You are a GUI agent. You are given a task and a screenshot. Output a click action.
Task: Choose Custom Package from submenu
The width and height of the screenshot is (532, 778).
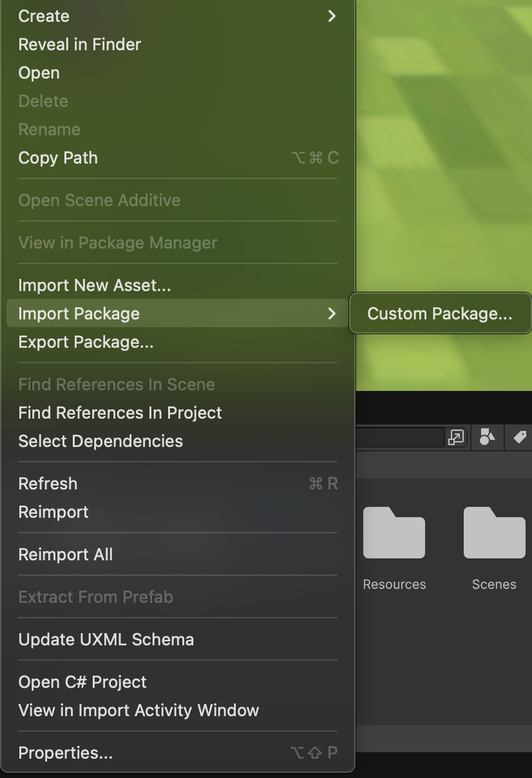click(439, 314)
